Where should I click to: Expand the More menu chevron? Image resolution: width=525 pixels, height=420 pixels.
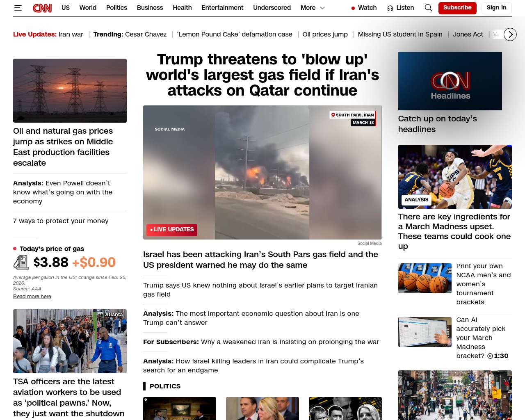[322, 8]
